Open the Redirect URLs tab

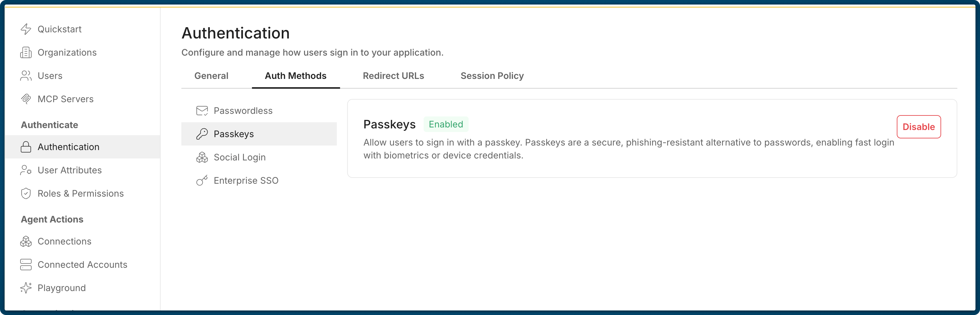click(393, 76)
